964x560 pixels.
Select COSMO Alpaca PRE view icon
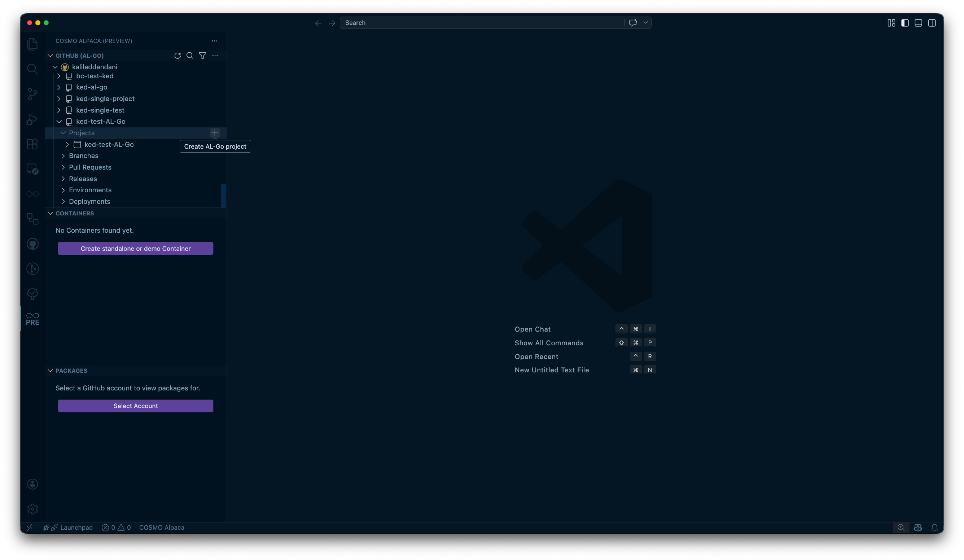tap(32, 319)
